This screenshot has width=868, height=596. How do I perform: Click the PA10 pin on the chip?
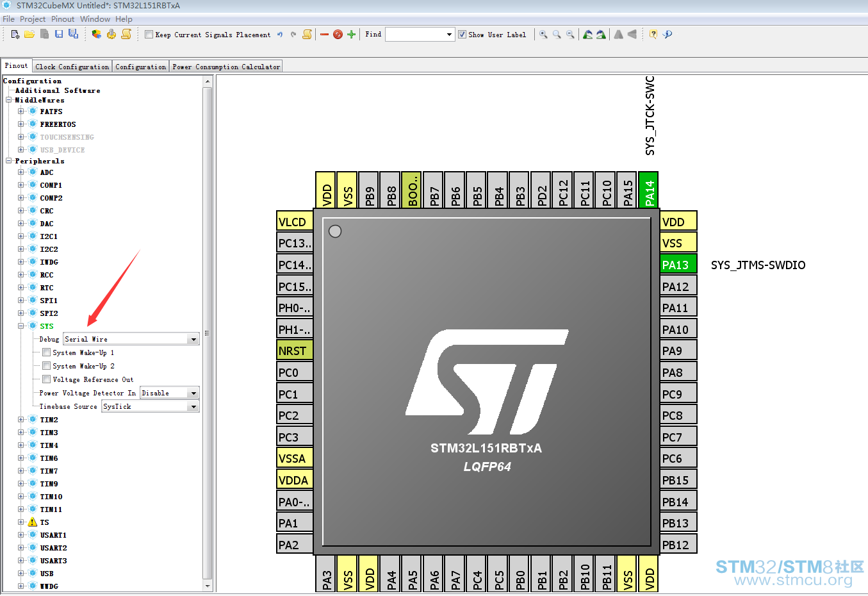(x=678, y=329)
